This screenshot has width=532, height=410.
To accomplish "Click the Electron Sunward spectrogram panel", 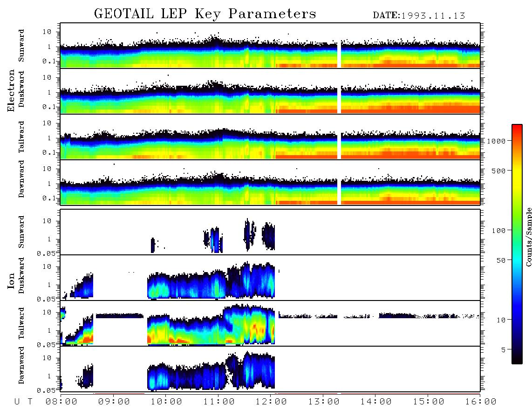I will pos(270,46).
